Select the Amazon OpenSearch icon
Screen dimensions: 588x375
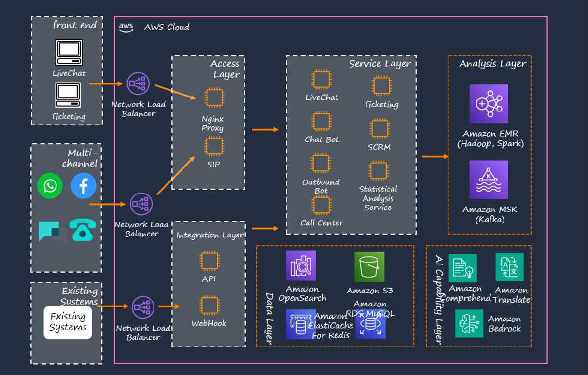click(301, 266)
